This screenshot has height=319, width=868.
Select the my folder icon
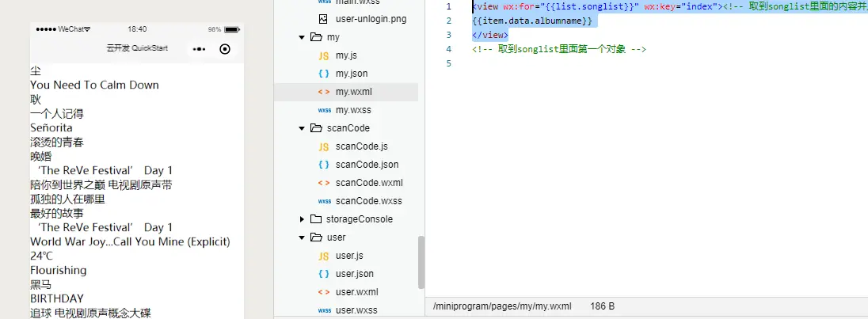click(316, 37)
